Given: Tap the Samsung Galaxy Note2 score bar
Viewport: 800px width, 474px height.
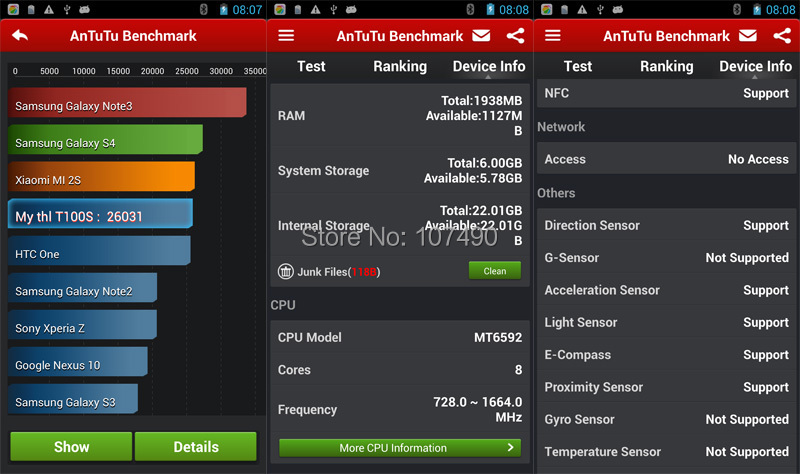Looking at the screenshot, I should tap(83, 288).
